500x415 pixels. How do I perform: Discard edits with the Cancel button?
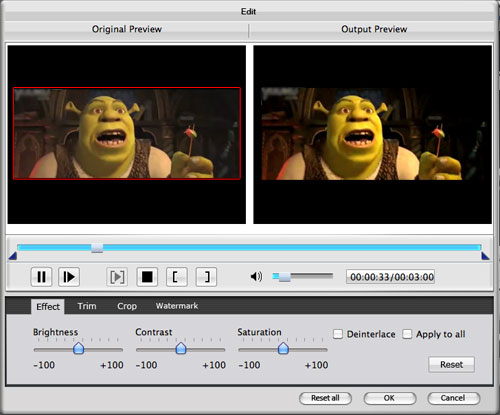[x=454, y=398]
